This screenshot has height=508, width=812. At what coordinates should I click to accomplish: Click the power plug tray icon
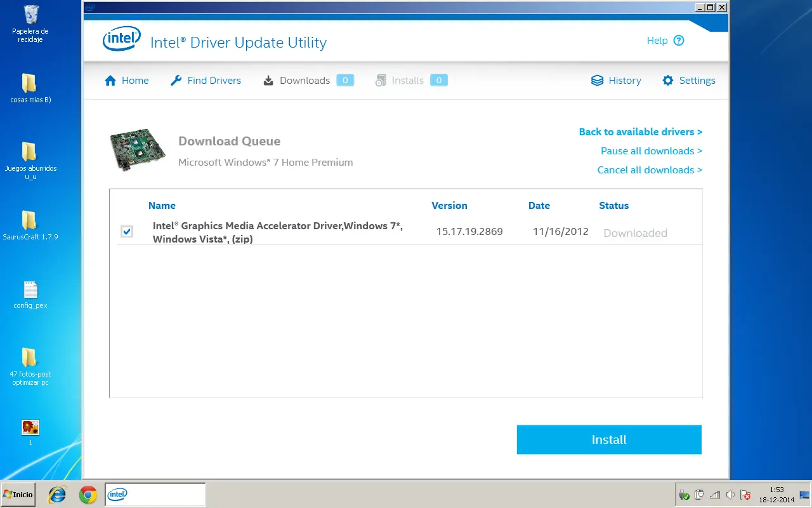(x=700, y=495)
